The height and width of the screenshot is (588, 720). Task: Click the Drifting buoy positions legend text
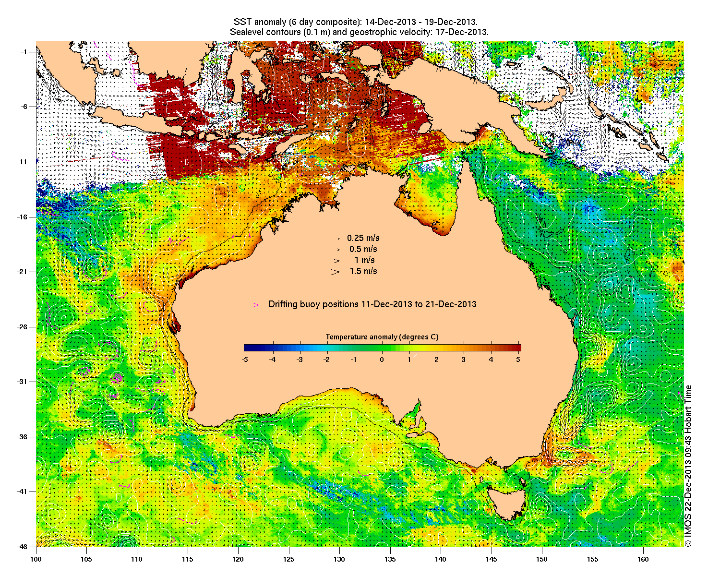tap(372, 304)
